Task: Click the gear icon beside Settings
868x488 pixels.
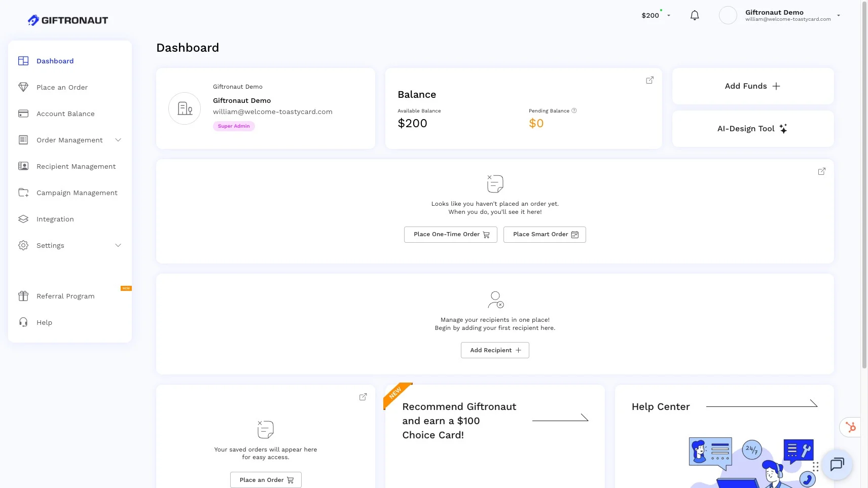Action: point(23,245)
